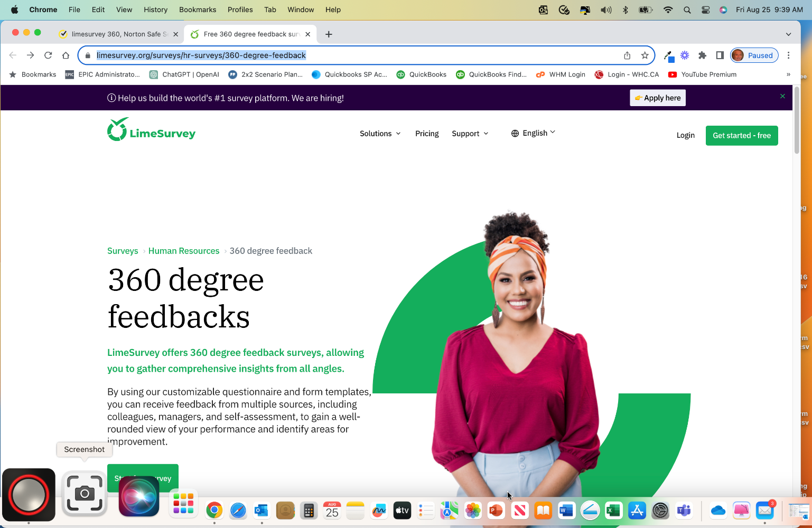Open the Chrome side panel icon
The image size is (812, 528).
[720, 55]
